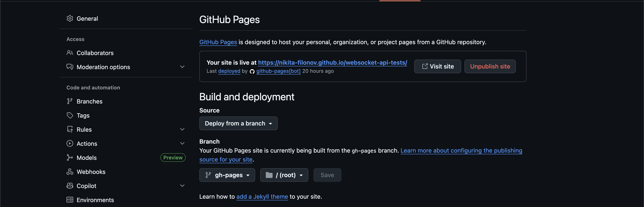Expand the Actions section chevron
Screen dimensions: 644x207
click(182, 143)
